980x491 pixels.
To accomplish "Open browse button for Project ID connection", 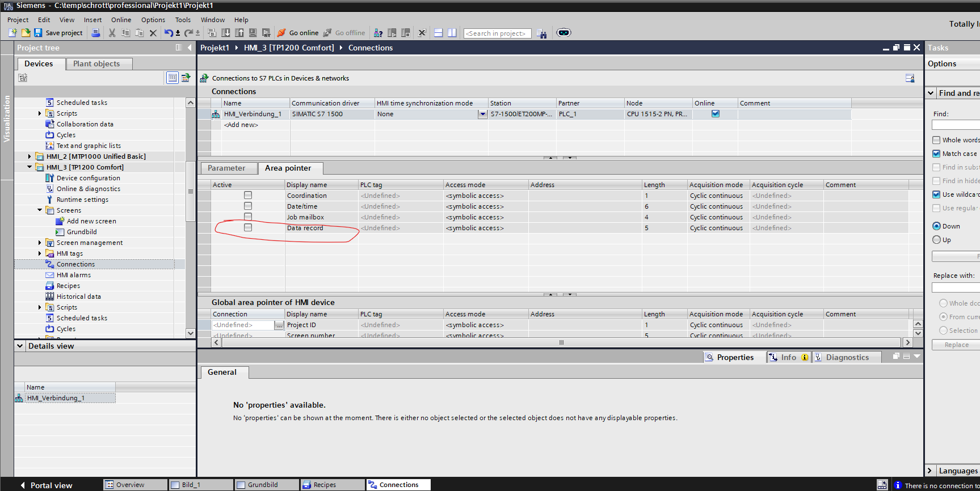I will (x=279, y=325).
